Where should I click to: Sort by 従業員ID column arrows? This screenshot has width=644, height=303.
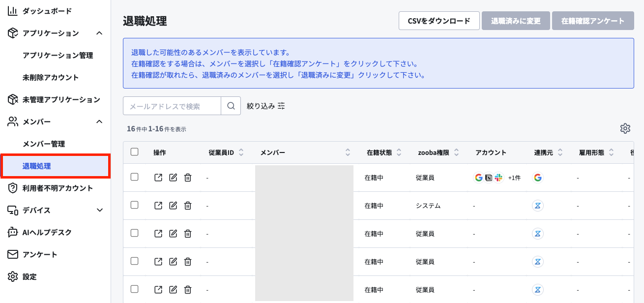(241, 152)
